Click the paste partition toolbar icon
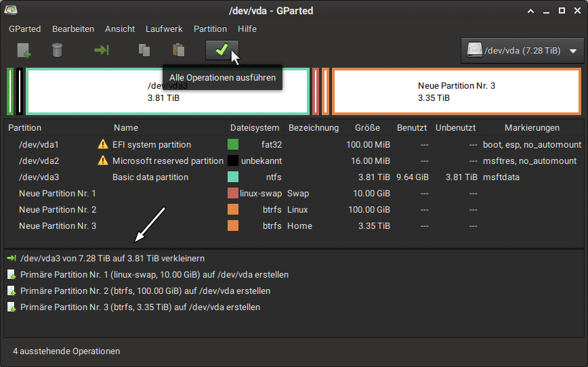 point(179,50)
